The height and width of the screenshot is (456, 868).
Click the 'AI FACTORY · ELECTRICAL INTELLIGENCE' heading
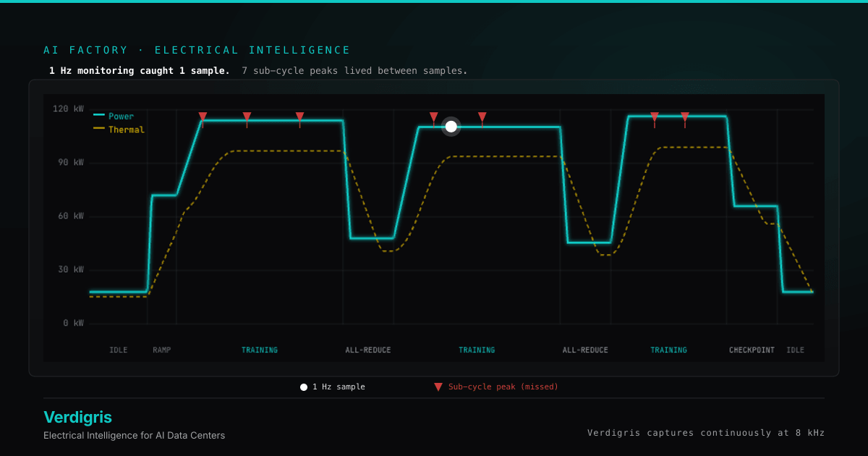[x=197, y=50]
